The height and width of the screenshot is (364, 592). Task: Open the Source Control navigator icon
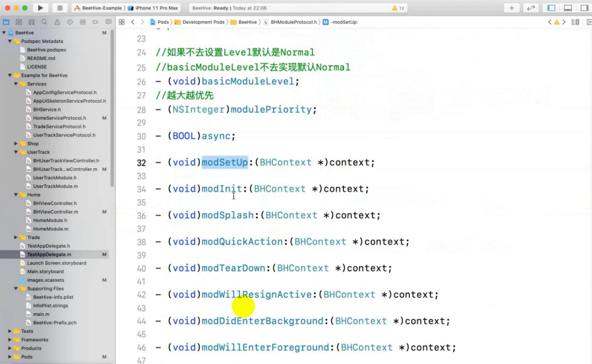(x=19, y=22)
